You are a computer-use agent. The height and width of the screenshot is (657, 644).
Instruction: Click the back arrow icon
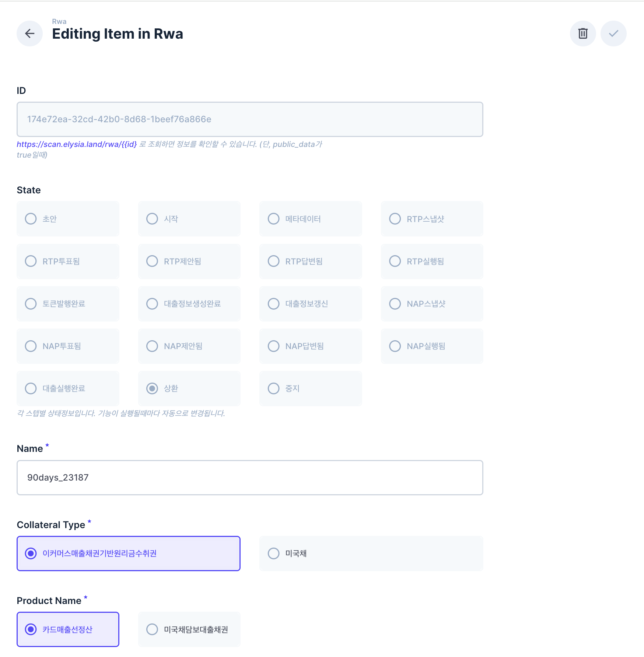pyautogui.click(x=29, y=34)
